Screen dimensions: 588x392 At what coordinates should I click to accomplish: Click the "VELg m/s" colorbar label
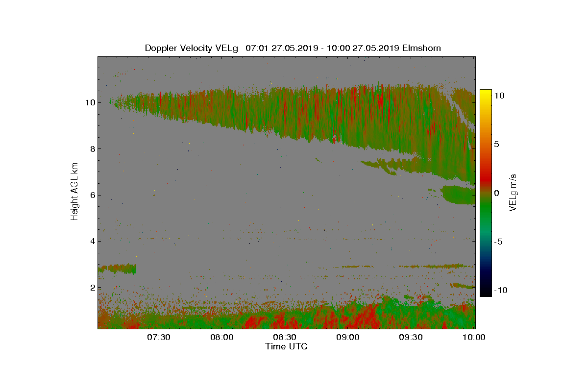point(513,192)
